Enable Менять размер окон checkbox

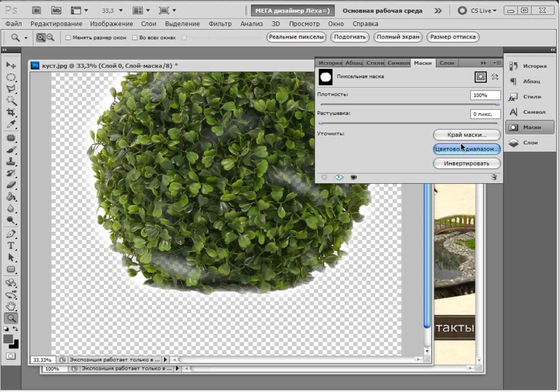point(68,38)
